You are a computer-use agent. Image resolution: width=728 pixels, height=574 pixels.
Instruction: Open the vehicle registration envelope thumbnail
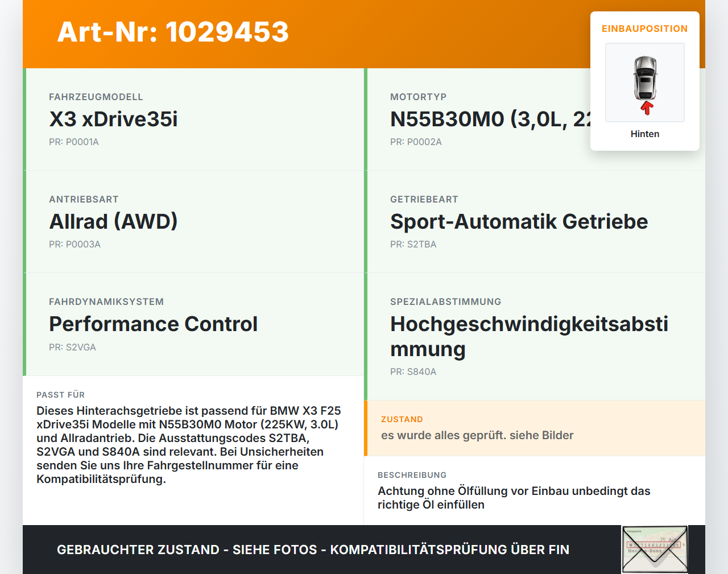point(655,550)
